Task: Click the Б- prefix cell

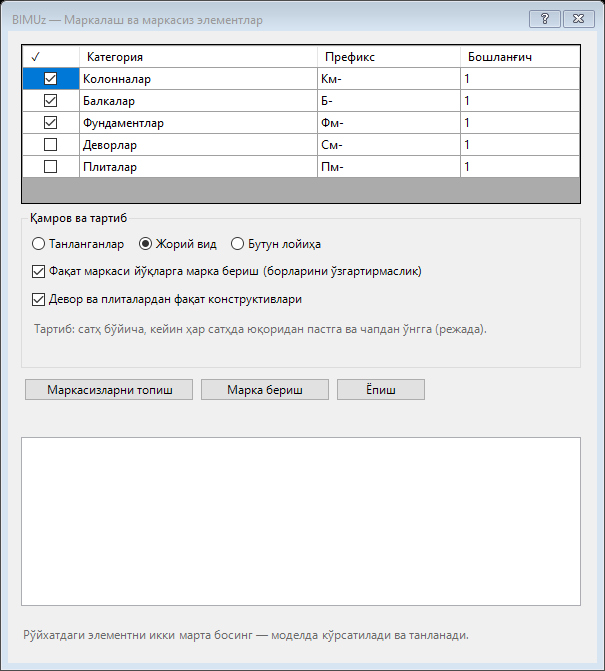Action: [389, 101]
